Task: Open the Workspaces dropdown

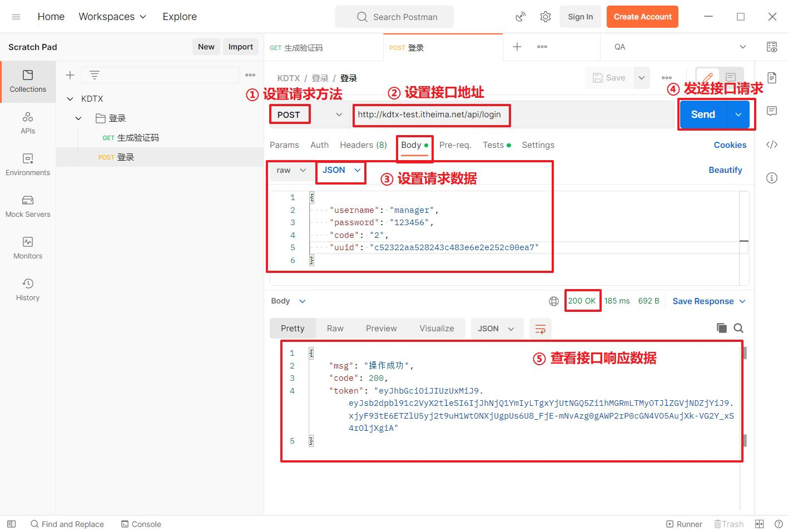Action: 112,17
